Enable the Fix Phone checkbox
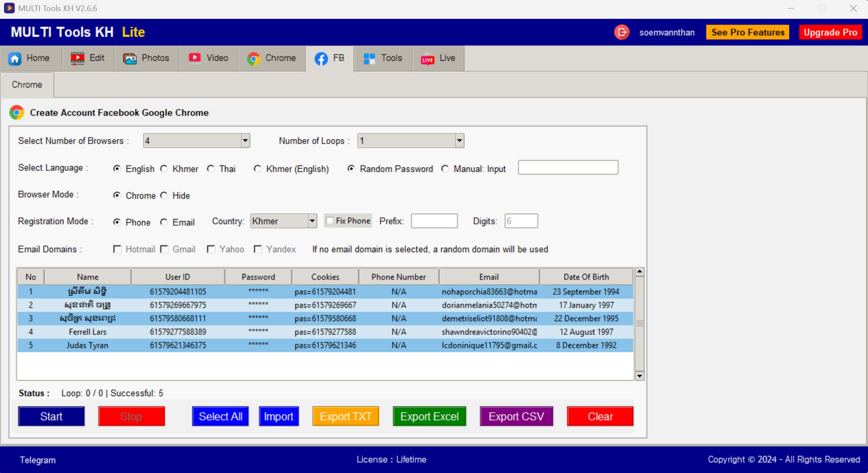This screenshot has height=473, width=868. (330, 221)
